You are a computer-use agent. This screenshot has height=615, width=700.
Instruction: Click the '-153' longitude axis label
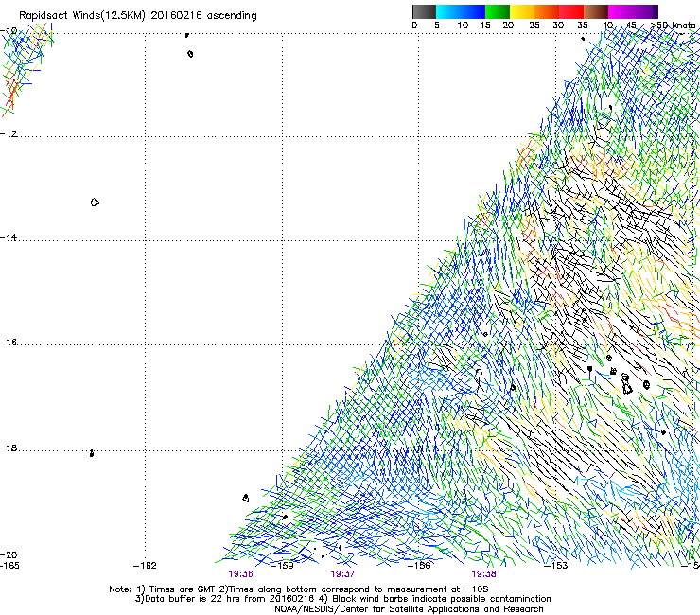tap(556, 566)
